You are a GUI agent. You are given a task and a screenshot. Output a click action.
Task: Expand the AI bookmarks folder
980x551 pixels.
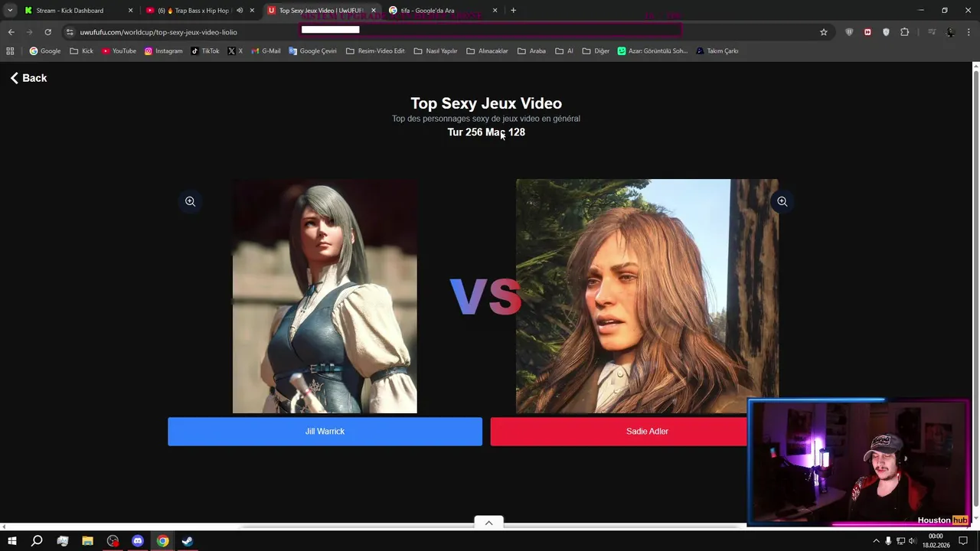[563, 51]
